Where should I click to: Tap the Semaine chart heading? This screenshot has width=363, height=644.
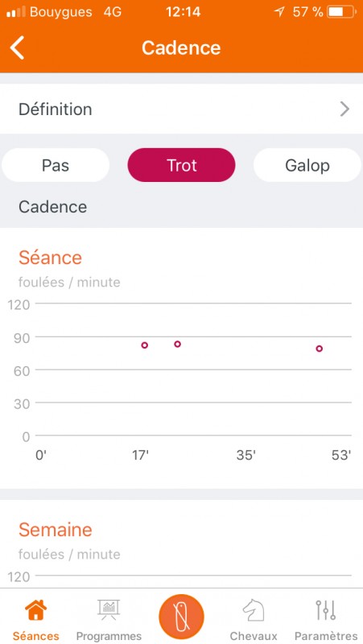[x=55, y=530]
